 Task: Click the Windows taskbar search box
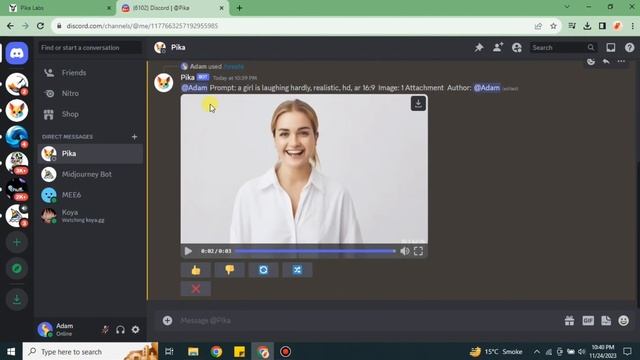coord(90,351)
